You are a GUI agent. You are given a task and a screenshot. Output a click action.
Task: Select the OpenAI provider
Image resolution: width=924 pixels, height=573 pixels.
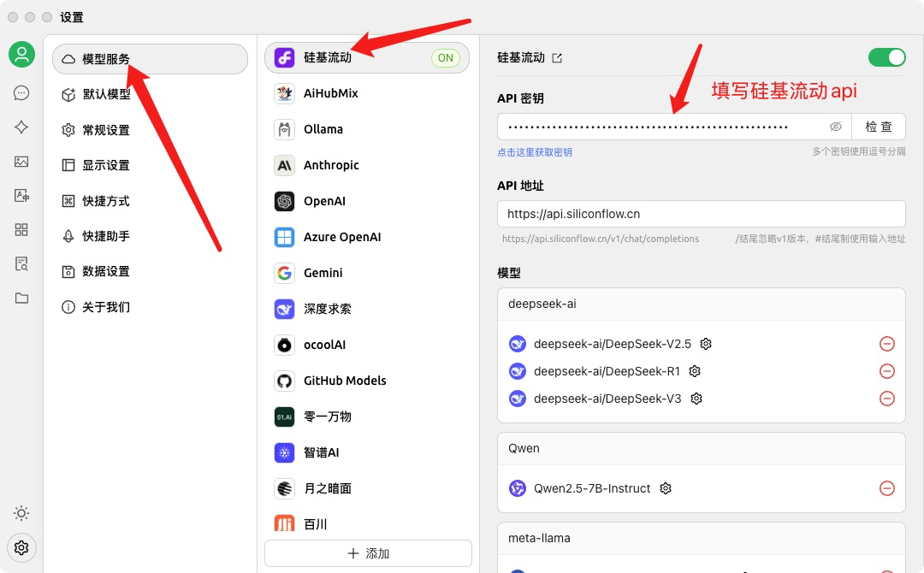(x=366, y=201)
